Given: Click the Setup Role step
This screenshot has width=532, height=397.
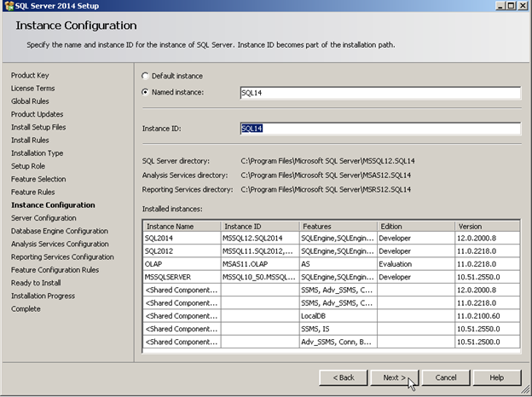Looking at the screenshot, I should [28, 166].
